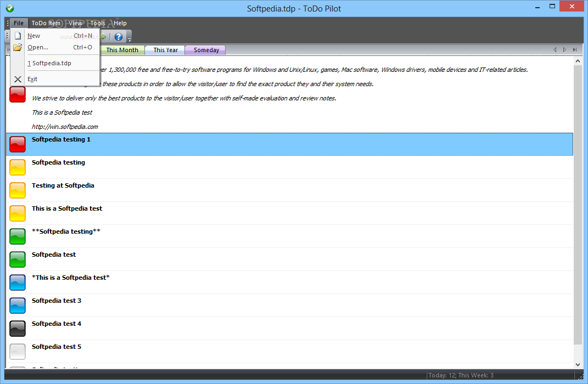Click the window resize grip in status bar
The width and height of the screenshot is (588, 384).
coord(580,376)
